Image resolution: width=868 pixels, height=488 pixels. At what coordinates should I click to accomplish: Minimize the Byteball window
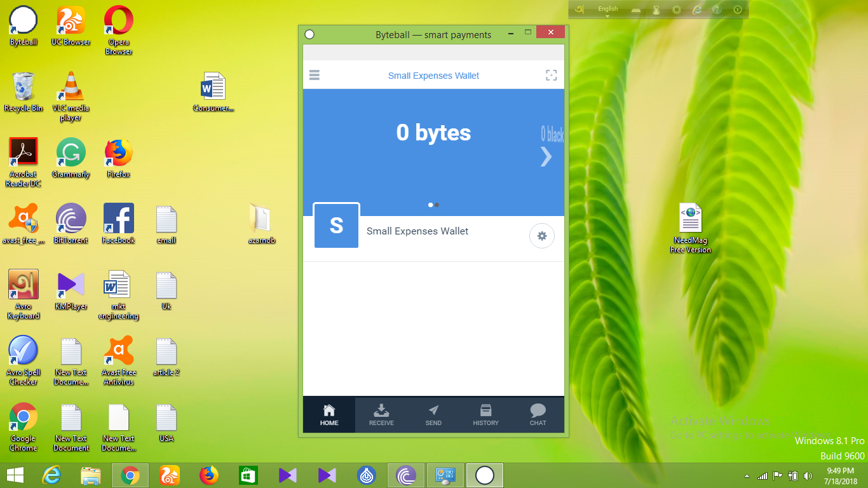(510, 33)
